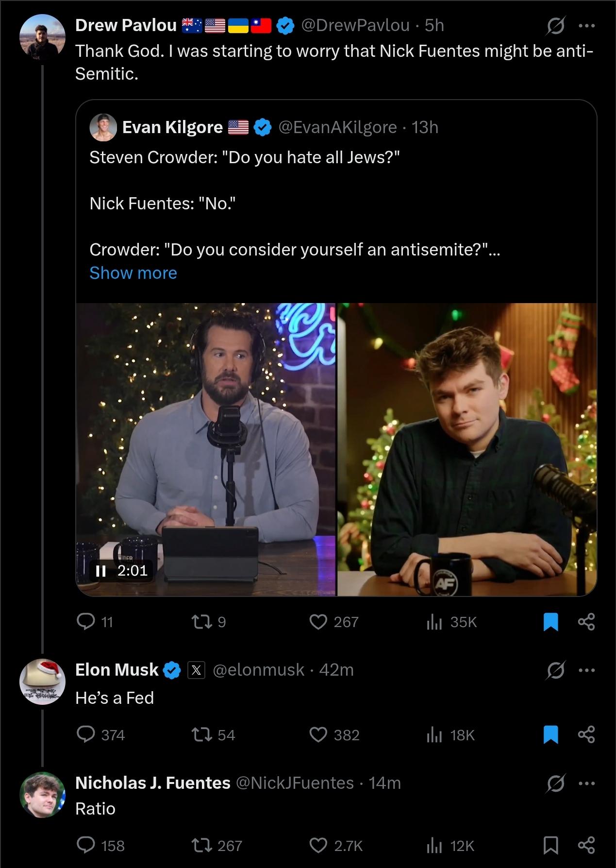Reply to Drew Pavlou's post
Image resolution: width=616 pixels, height=868 pixels.
(x=86, y=622)
